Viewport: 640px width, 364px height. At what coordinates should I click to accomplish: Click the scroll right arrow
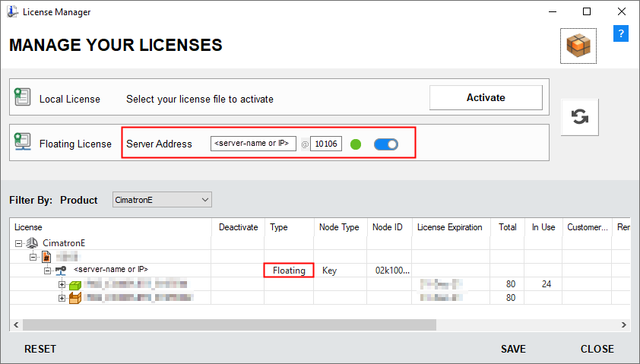624,324
